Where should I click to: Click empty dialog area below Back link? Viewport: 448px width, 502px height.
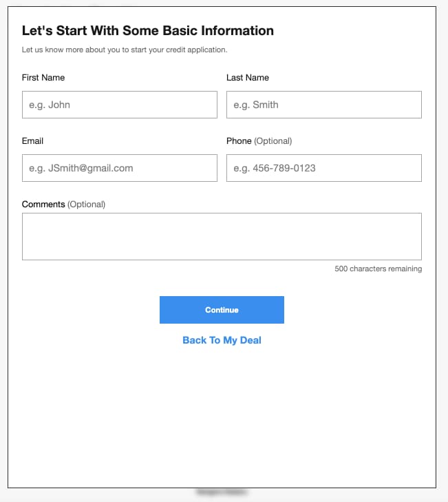[222, 416]
